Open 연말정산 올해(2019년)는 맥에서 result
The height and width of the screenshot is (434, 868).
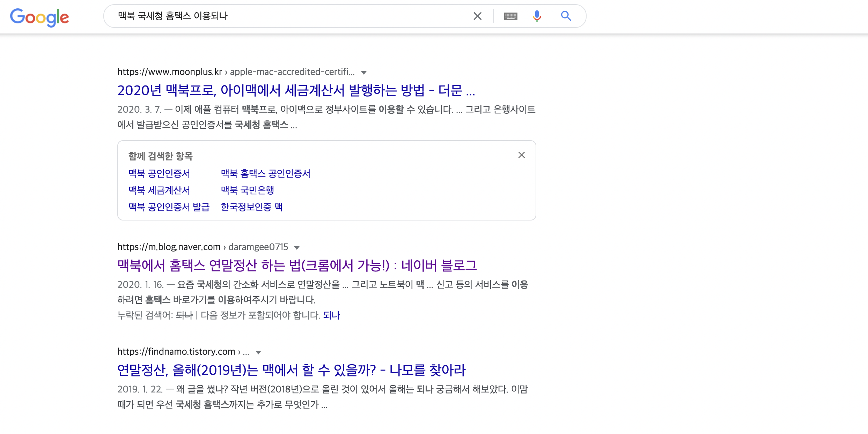(x=291, y=370)
